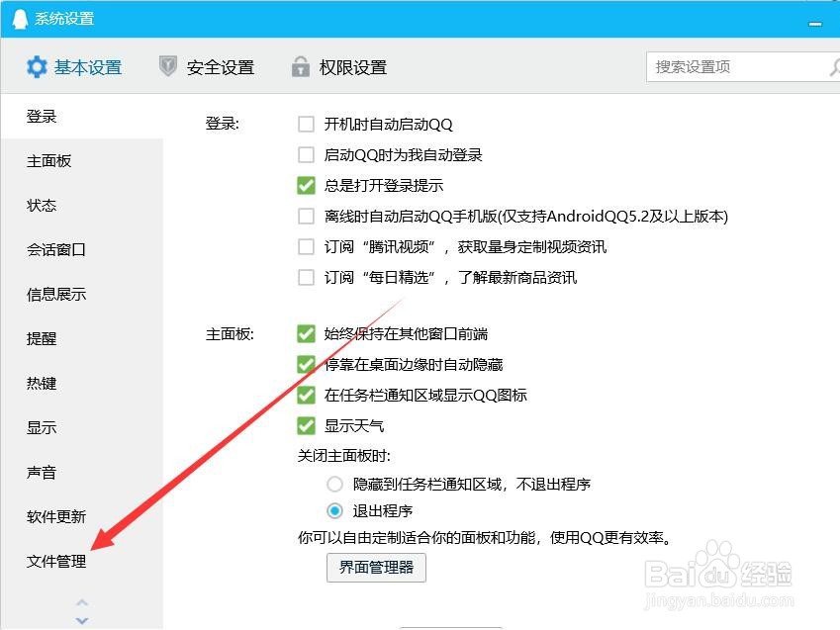Uncheck 停靠在桌面边缘时自动隐藏

[306, 364]
